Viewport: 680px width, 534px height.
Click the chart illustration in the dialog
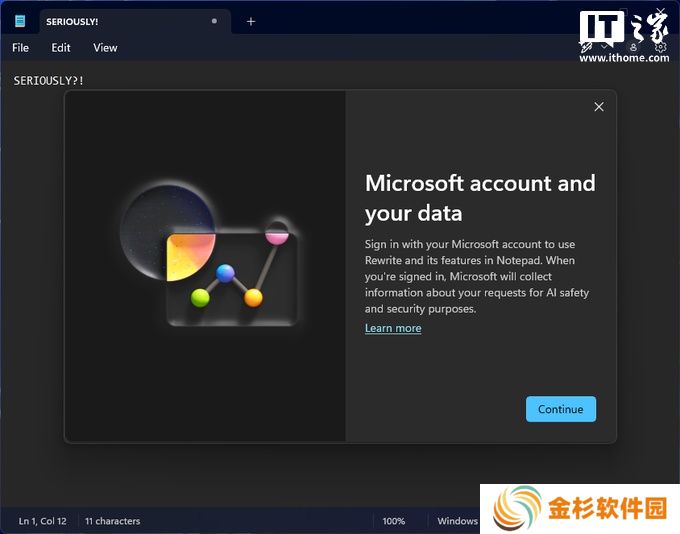click(x=209, y=254)
